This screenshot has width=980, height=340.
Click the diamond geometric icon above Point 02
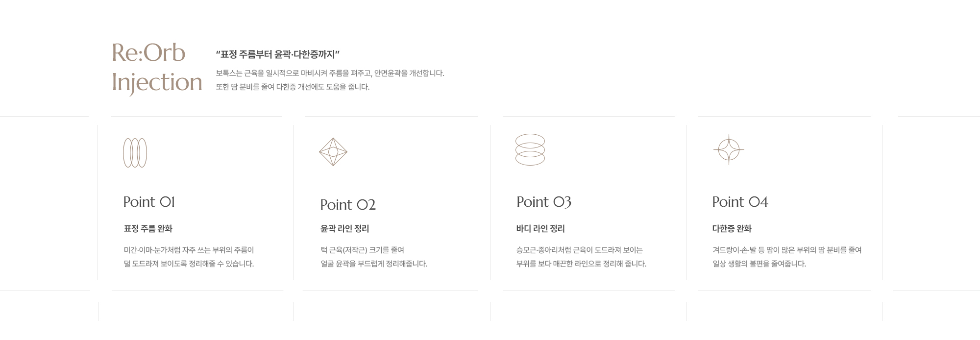pos(333,152)
